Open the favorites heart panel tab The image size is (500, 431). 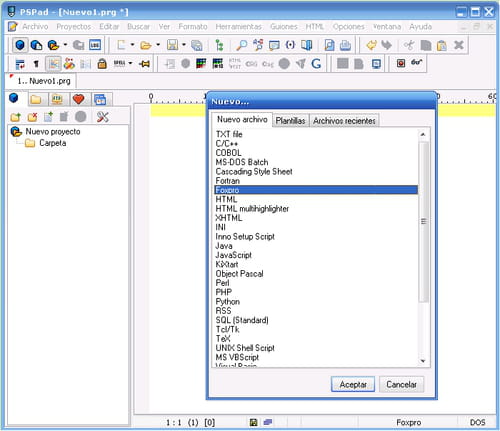pos(78,99)
